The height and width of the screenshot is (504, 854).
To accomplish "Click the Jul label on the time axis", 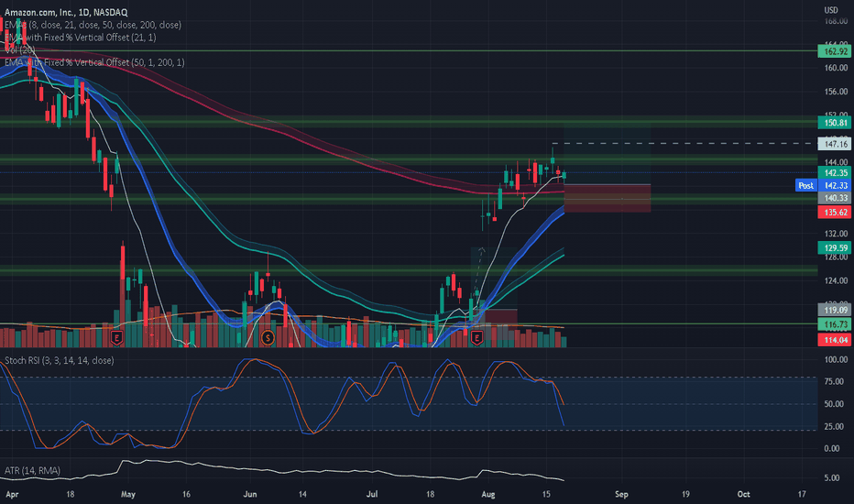I will tap(372, 494).
